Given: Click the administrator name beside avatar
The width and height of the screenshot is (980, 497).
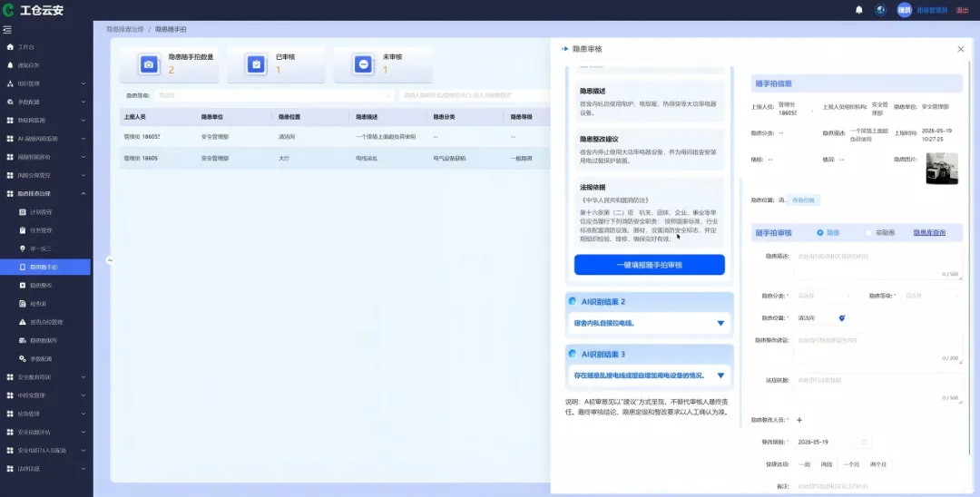Looking at the screenshot, I should 932,10.
